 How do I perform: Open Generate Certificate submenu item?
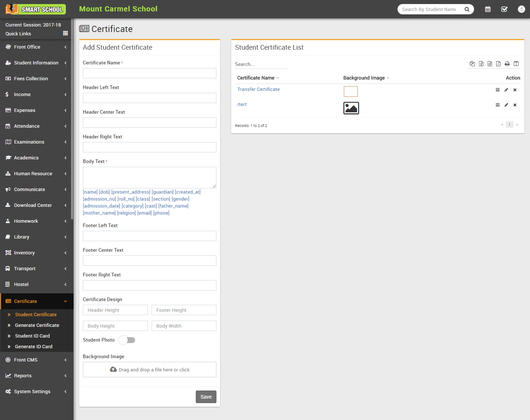point(37,325)
